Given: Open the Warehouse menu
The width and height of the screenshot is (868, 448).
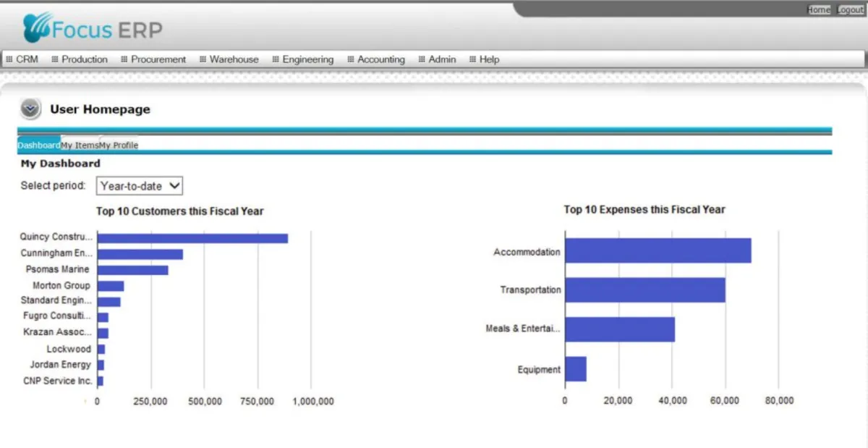Looking at the screenshot, I should (229, 59).
